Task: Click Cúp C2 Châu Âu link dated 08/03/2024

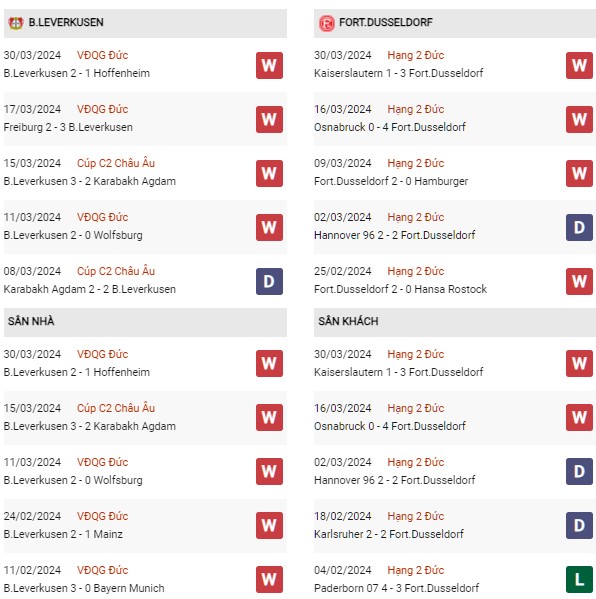Action: coord(116,271)
